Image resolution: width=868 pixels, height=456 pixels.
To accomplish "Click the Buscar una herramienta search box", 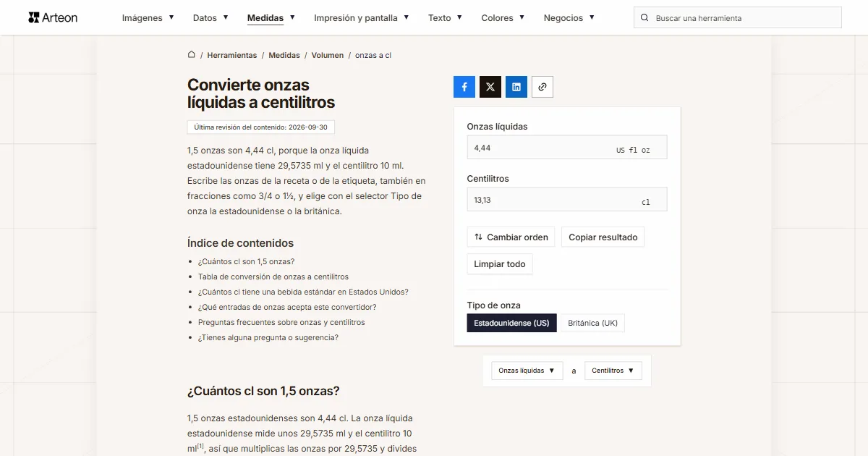I will (x=738, y=18).
